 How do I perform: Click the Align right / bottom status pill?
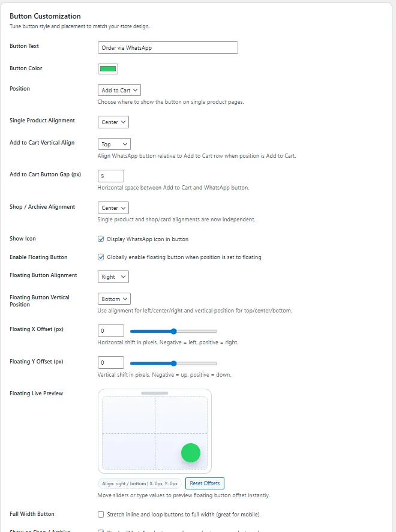[140, 483]
